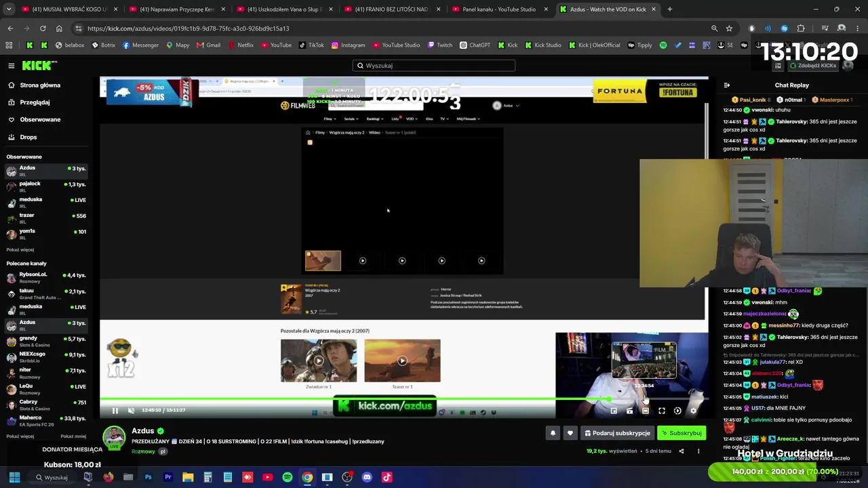Expand followed channels with Pokaż więcej
The width and height of the screenshot is (868, 488).
20,249
